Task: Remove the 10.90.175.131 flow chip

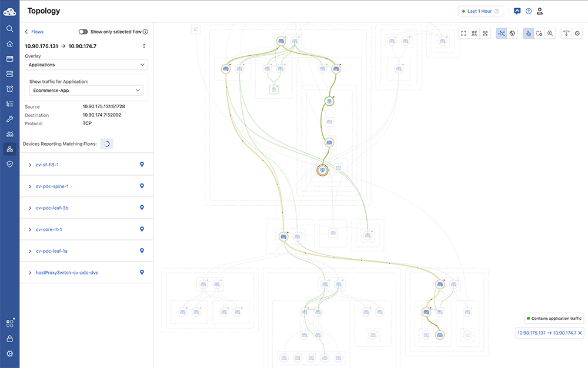Action: tap(580, 333)
